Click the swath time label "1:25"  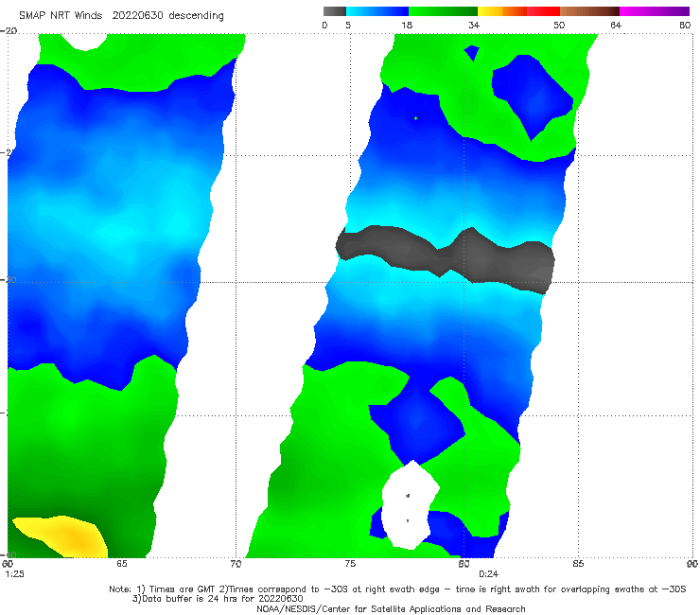(x=15, y=574)
